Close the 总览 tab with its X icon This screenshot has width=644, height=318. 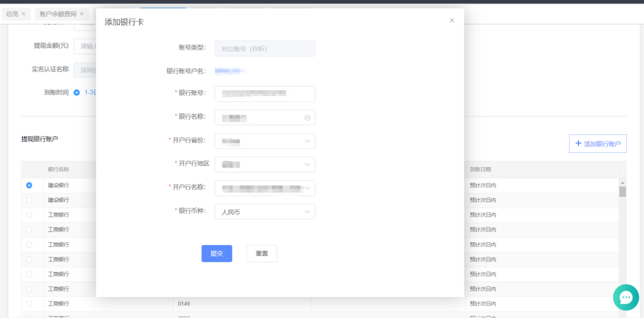23,14
